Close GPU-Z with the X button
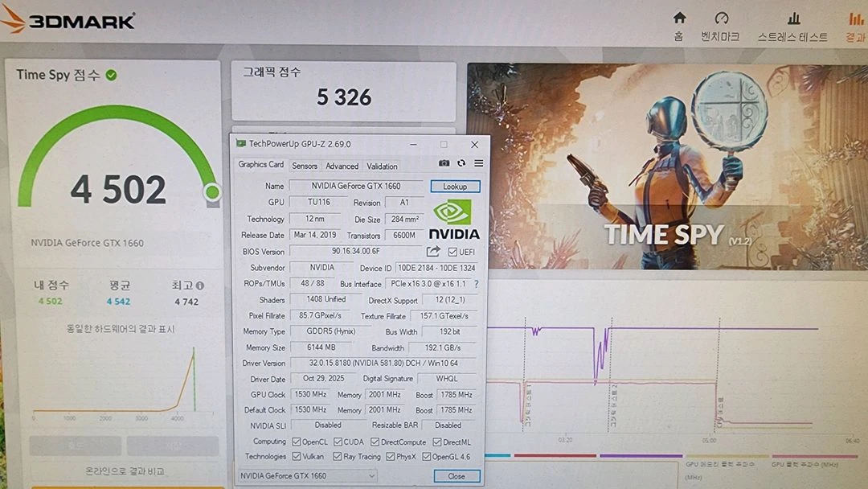 (x=474, y=145)
